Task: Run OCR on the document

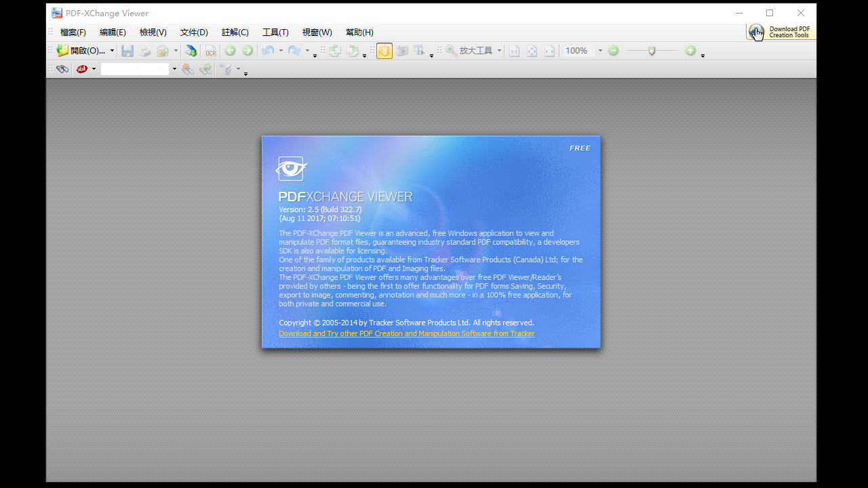Action: (211, 51)
